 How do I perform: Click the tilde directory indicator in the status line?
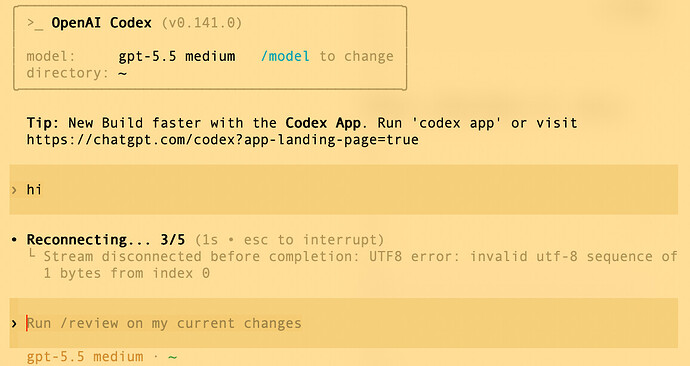pyautogui.click(x=172, y=357)
